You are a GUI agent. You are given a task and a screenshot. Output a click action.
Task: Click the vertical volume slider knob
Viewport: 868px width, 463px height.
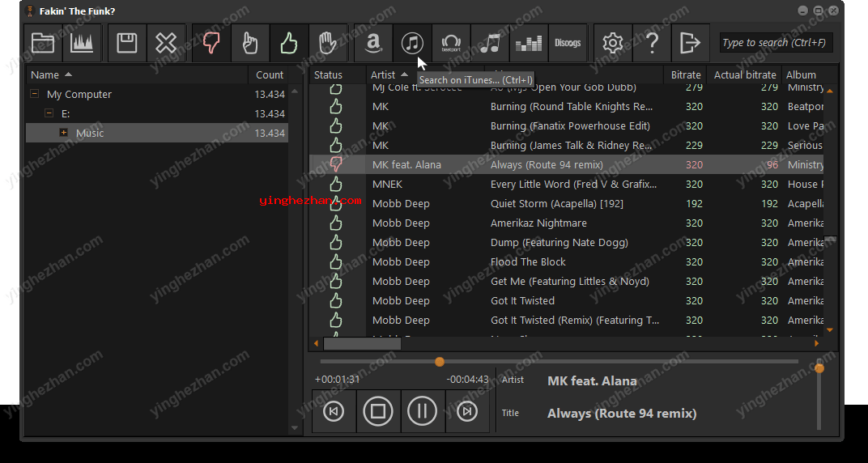click(x=819, y=368)
